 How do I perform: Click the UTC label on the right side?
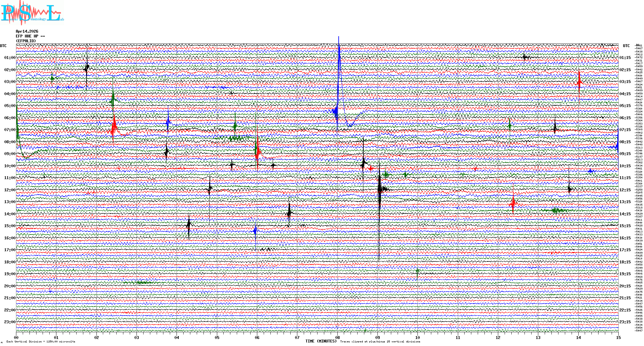(x=626, y=46)
